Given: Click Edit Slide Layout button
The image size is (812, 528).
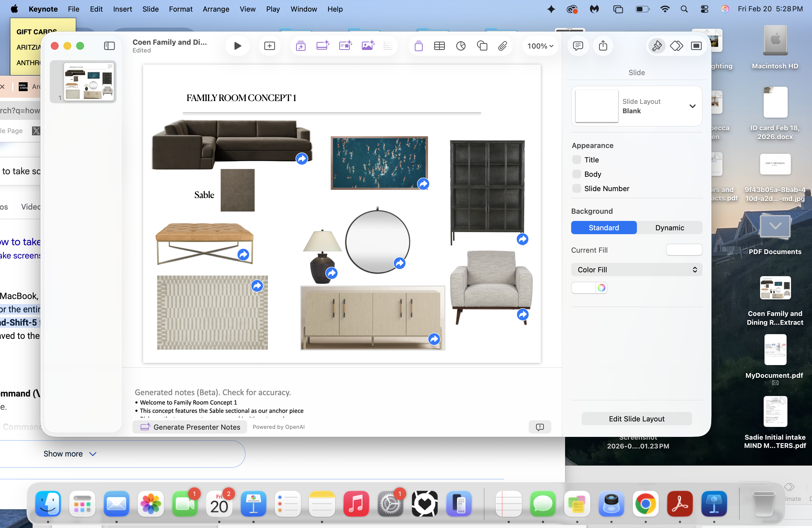Looking at the screenshot, I should coord(636,419).
